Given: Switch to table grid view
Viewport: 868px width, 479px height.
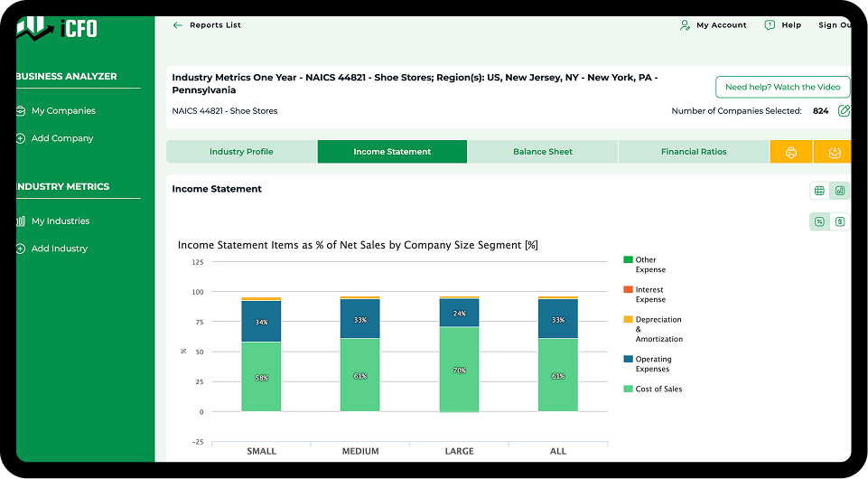Looking at the screenshot, I should [819, 191].
